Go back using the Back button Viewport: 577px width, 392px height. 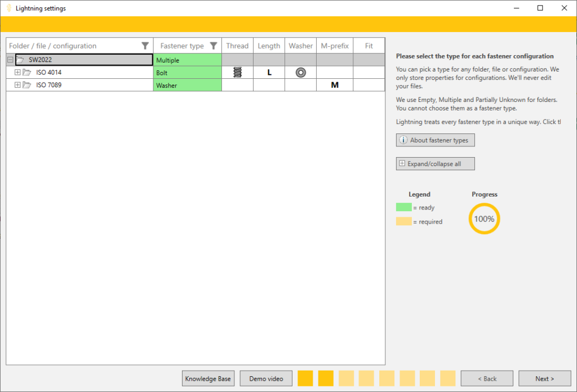tap(486, 378)
